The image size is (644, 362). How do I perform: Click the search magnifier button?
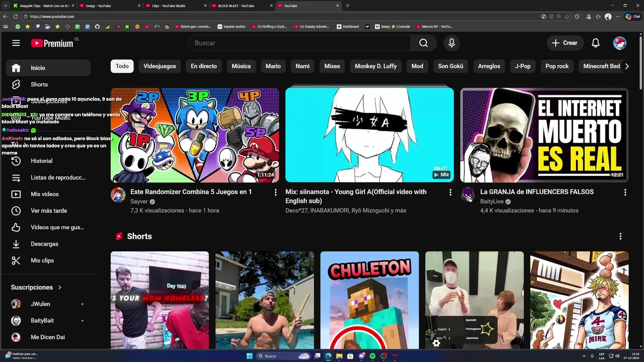(x=424, y=43)
